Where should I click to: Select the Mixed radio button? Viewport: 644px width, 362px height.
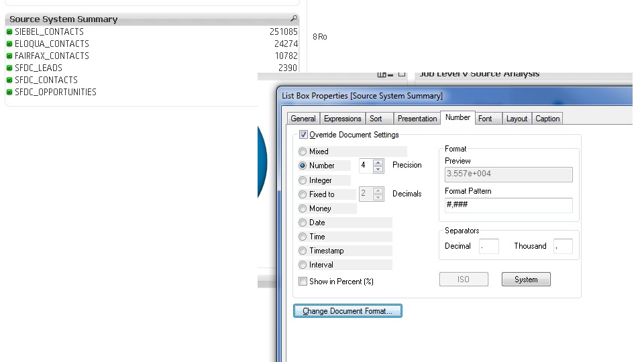tap(303, 152)
